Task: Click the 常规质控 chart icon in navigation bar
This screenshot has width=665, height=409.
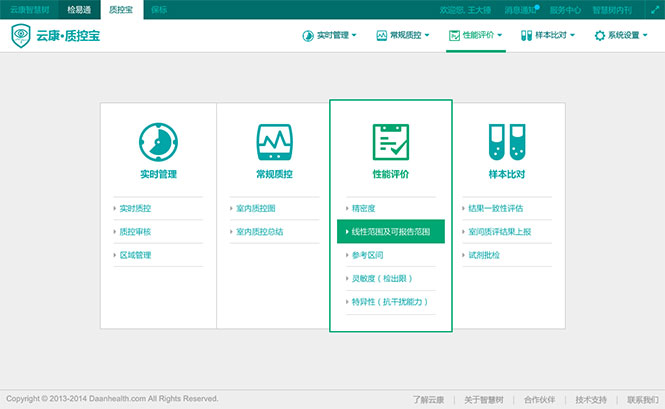Action: tap(381, 36)
